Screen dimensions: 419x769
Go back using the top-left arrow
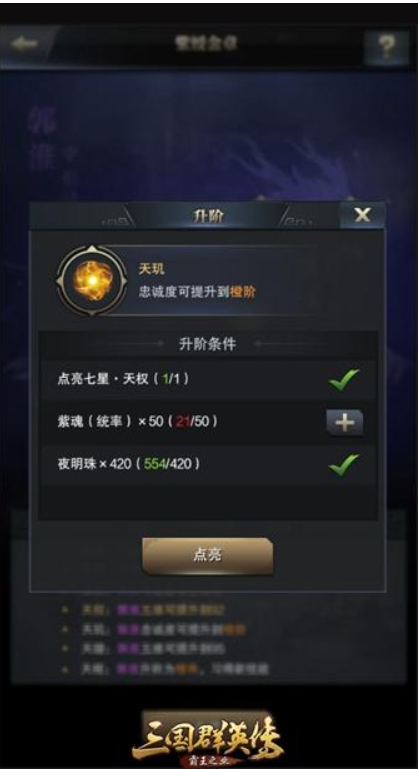point(25,44)
